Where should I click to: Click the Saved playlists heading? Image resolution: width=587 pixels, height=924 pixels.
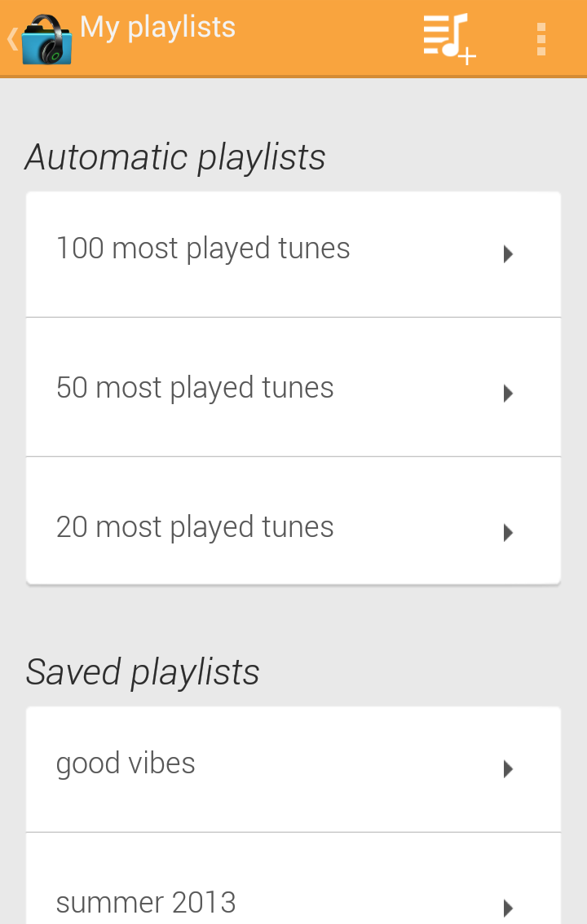coord(143,672)
